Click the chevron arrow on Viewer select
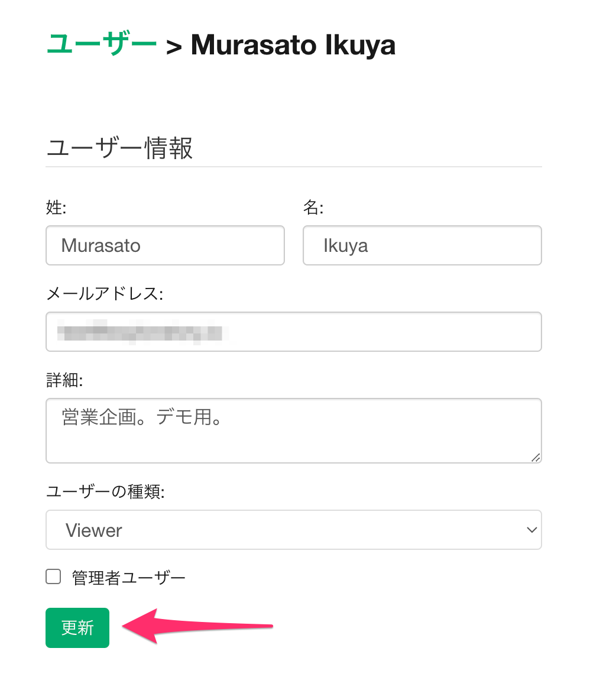 pyautogui.click(x=531, y=530)
